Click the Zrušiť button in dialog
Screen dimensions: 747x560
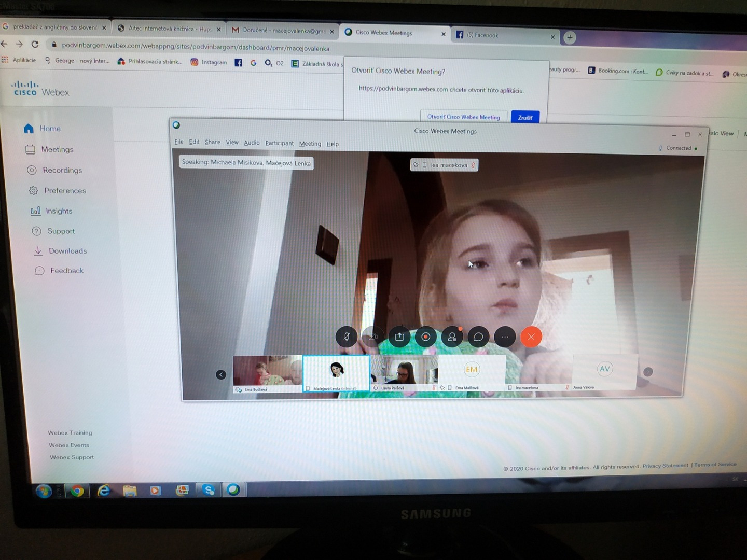point(525,118)
